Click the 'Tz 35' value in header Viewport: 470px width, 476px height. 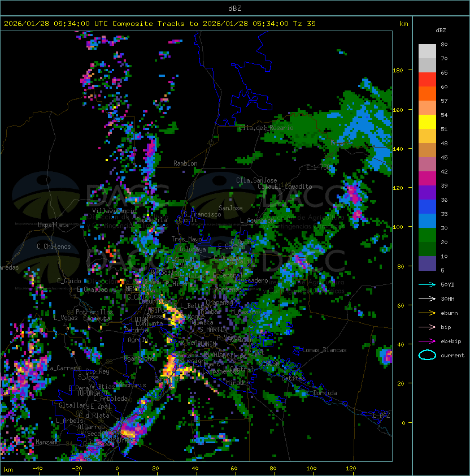coord(304,23)
